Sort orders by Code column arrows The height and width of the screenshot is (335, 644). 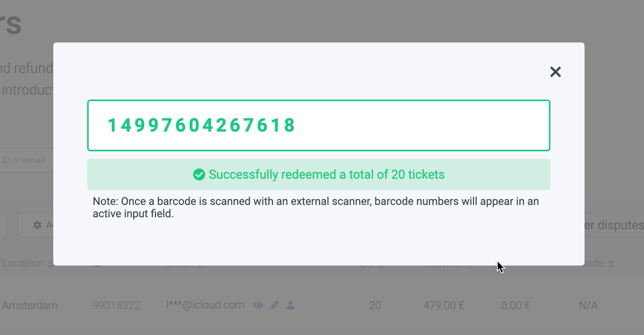(610, 264)
